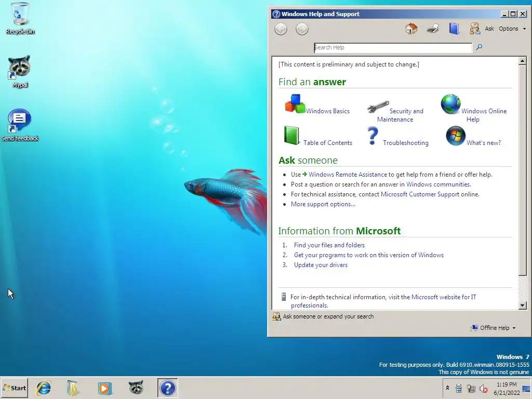Click in the Search Help field
The height and width of the screenshot is (399, 532).
pyautogui.click(x=393, y=47)
